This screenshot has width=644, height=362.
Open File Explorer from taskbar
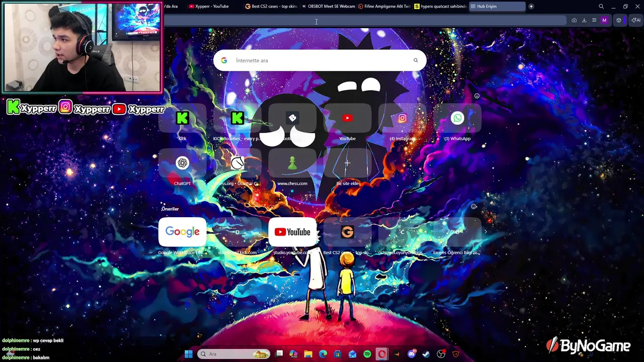[x=308, y=354]
